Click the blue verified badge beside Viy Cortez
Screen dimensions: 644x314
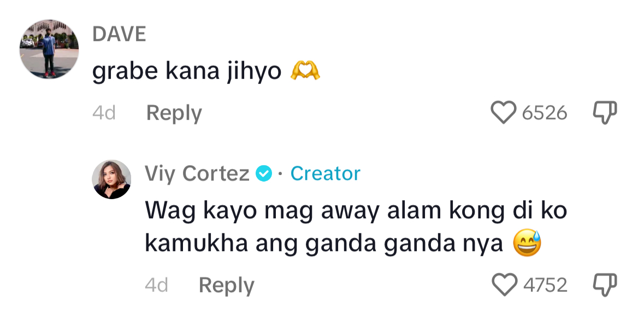point(264,174)
